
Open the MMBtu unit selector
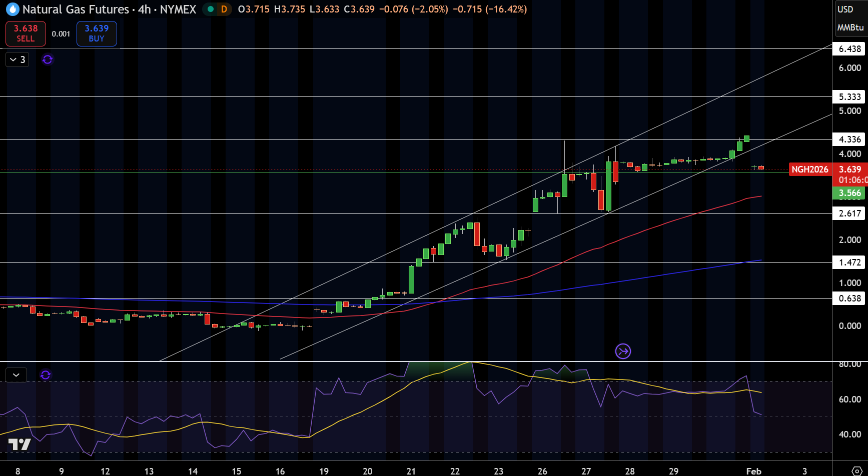pos(850,27)
